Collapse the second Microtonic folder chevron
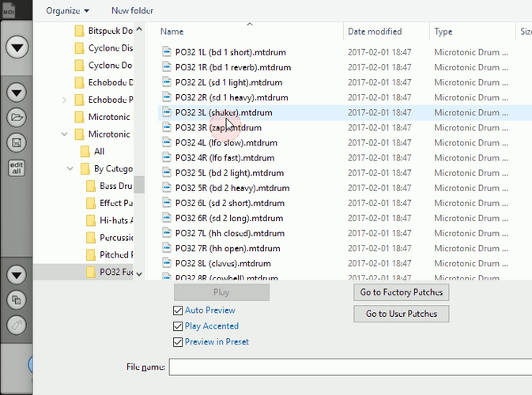 pos(65,134)
